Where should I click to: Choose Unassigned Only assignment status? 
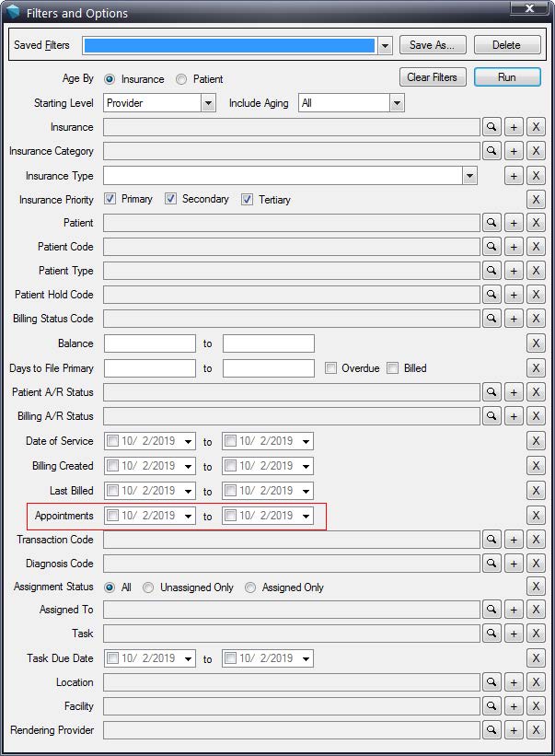[148, 587]
